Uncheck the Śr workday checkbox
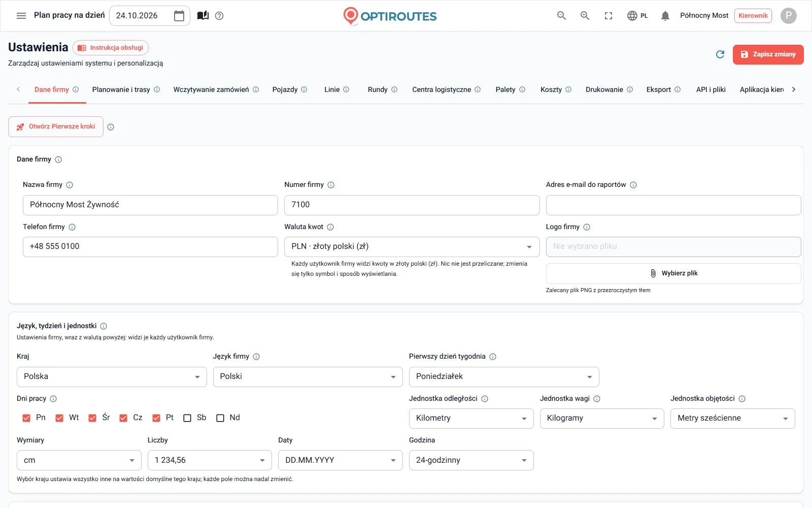Viewport: 812px width, 508px height. point(92,418)
